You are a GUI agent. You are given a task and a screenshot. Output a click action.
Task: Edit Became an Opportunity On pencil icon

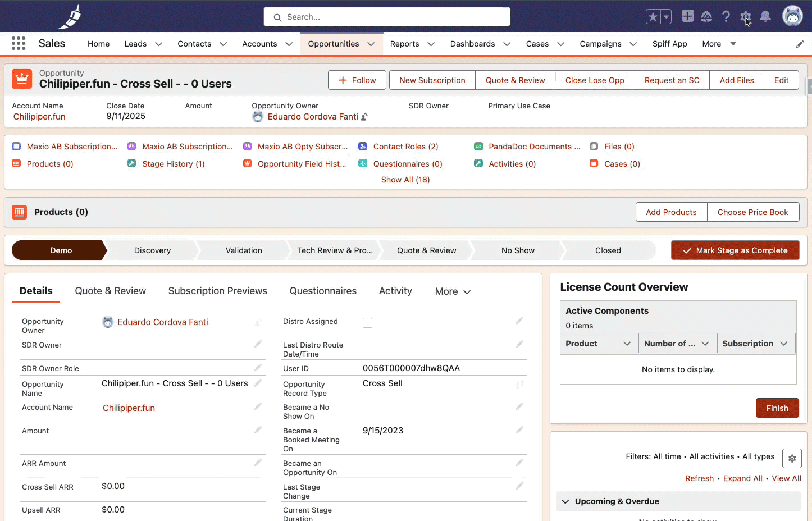pos(519,463)
